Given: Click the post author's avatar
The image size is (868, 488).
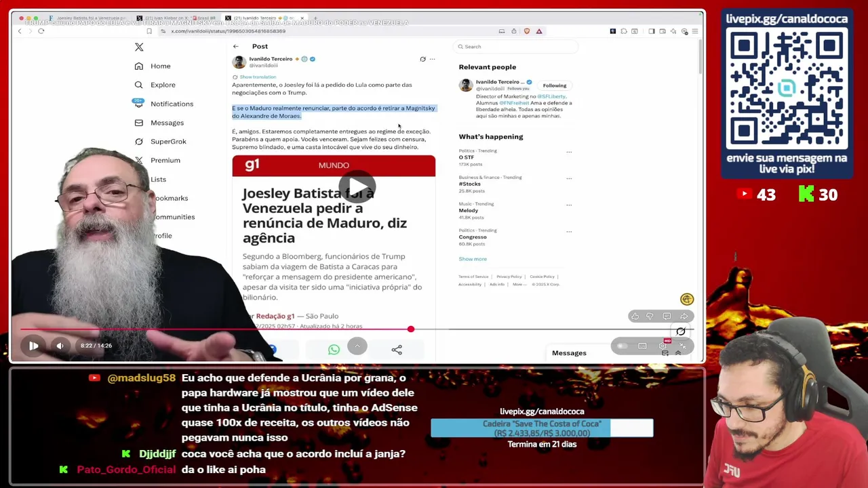Looking at the screenshot, I should click(239, 62).
